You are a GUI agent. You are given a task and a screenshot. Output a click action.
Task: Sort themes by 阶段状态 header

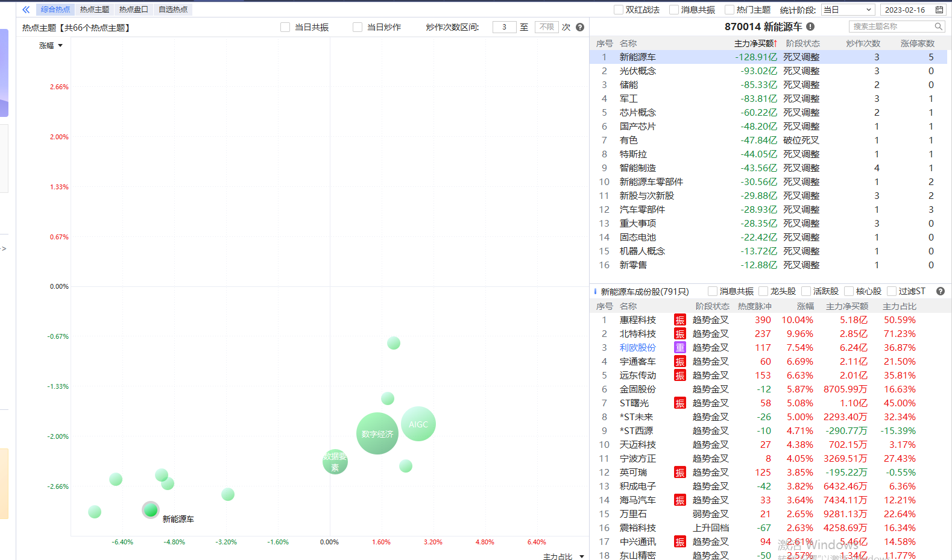click(802, 43)
